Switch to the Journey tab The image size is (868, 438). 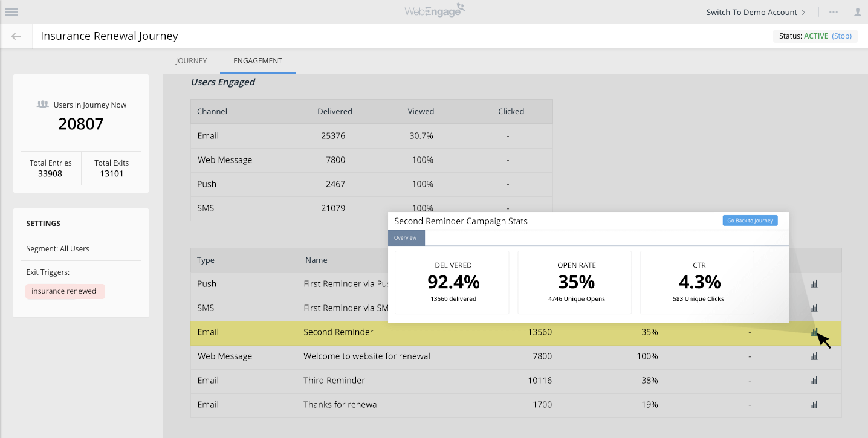pyautogui.click(x=191, y=61)
